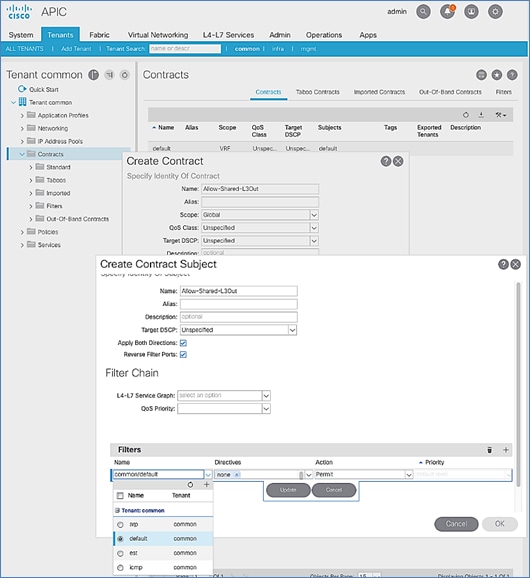530x578 pixels.
Task: Open Target DSCP dropdown in Contract Subject
Action: 292,330
